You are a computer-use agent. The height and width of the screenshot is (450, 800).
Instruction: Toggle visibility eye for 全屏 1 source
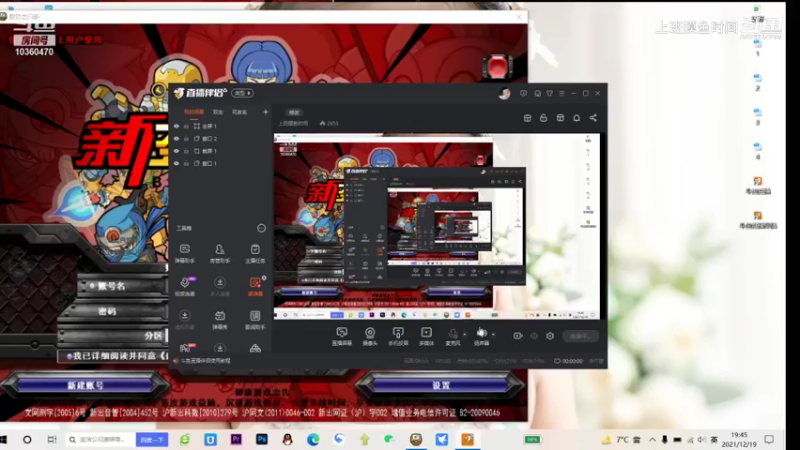[x=177, y=126]
